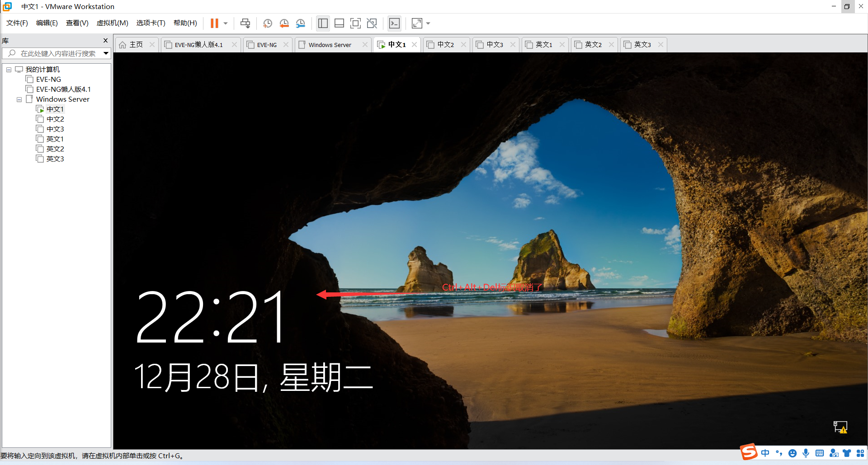Open the snapshot manager
This screenshot has height=465, width=868.
click(301, 23)
